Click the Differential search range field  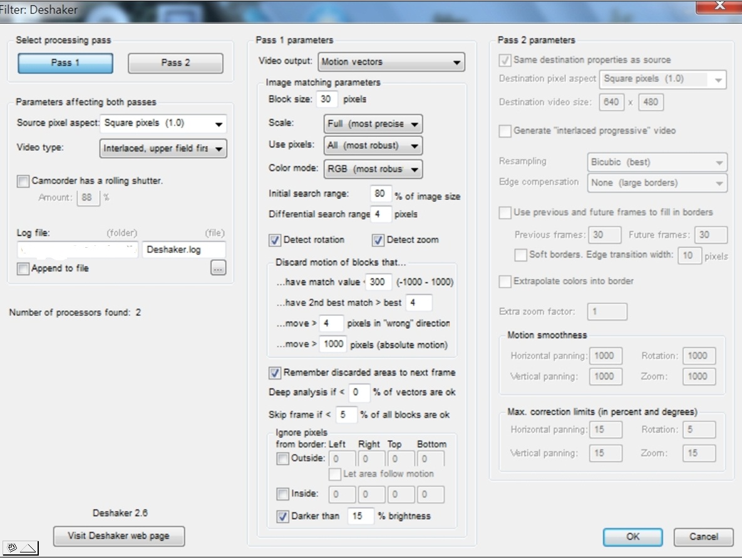pyautogui.click(x=381, y=214)
